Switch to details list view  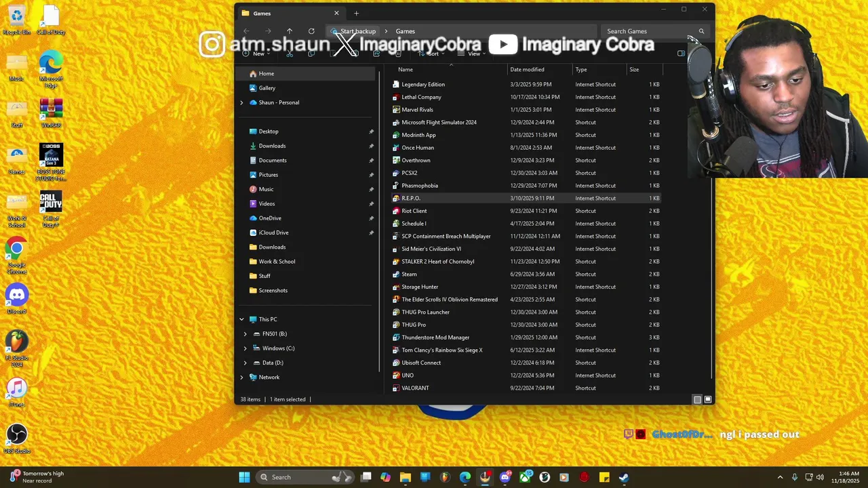697,399
